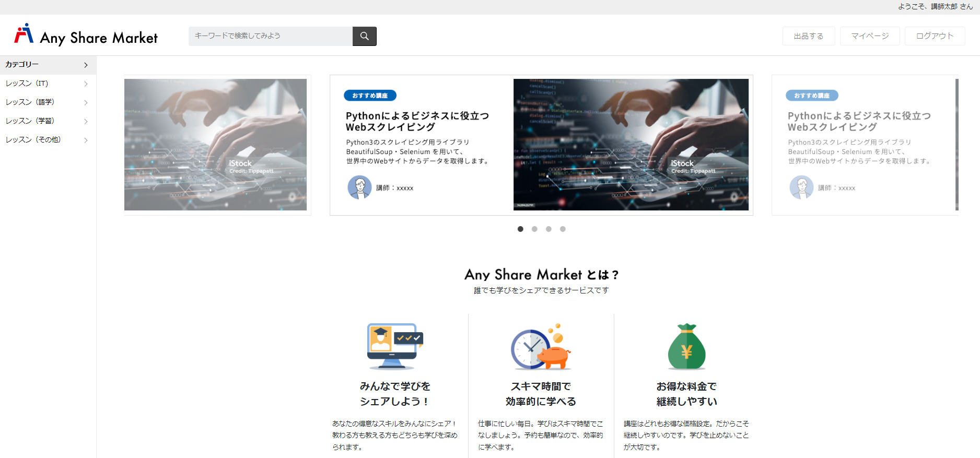
Task: Click the ログアウト button
Action: tap(935, 36)
